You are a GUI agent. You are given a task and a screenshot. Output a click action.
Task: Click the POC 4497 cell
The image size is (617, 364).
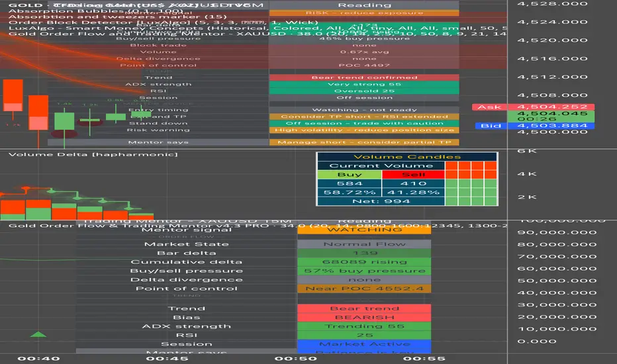(x=364, y=66)
